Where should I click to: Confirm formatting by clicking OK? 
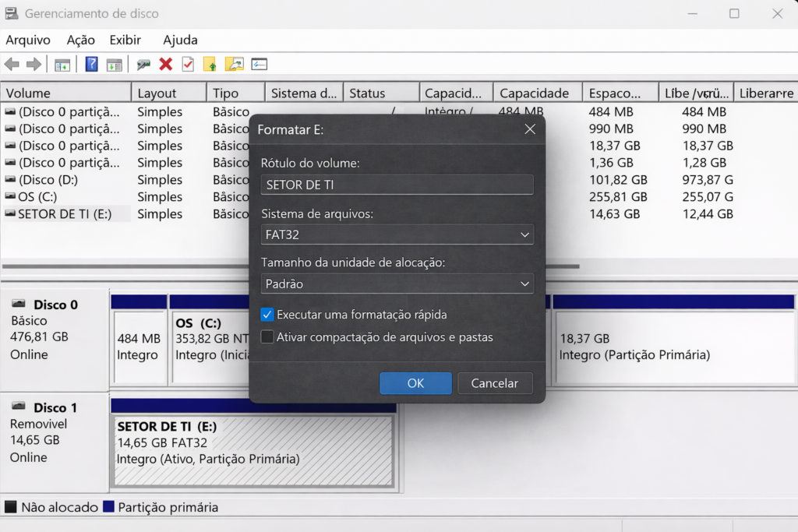coord(415,382)
